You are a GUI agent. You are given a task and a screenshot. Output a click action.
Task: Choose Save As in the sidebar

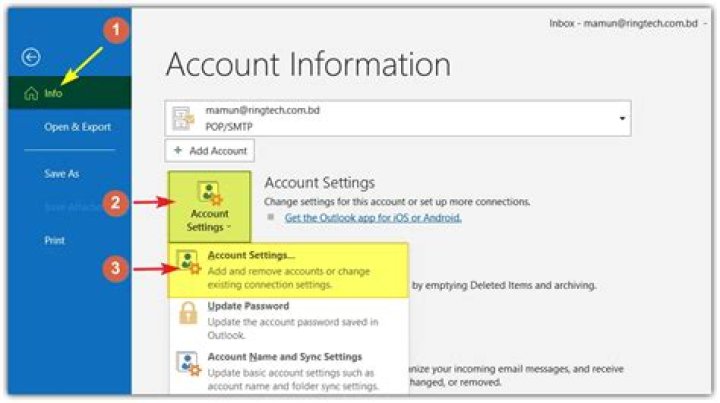point(62,174)
